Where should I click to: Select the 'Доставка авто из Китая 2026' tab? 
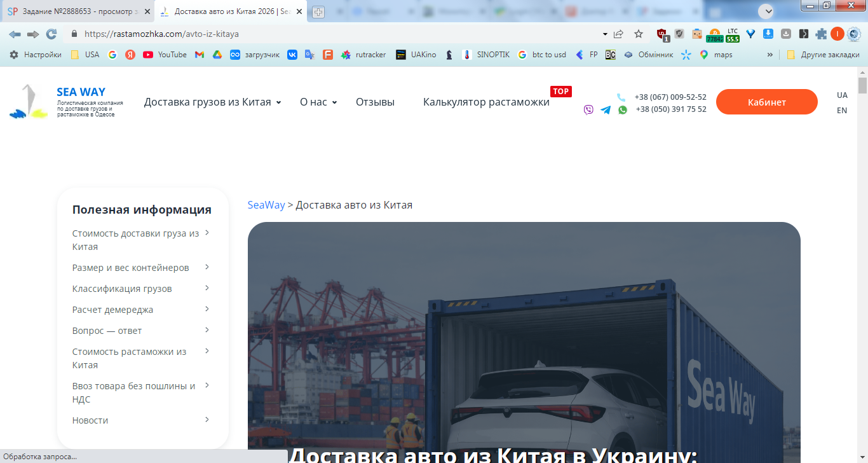[231, 11]
